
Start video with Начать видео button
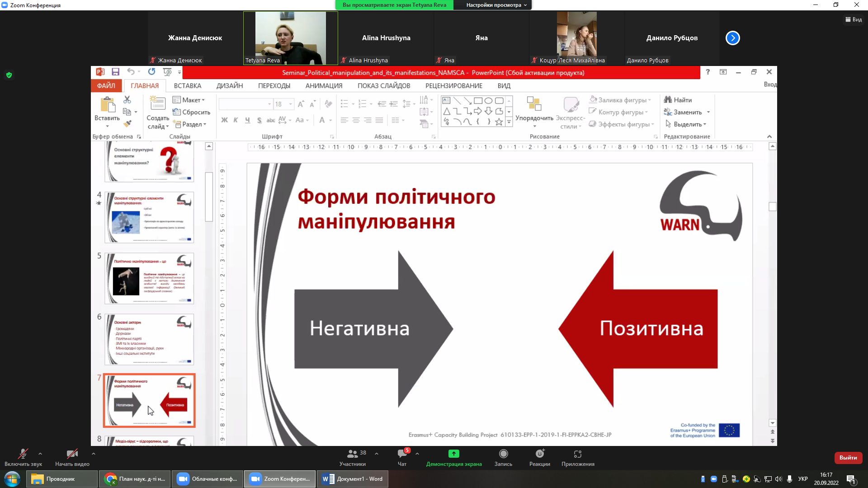click(72, 457)
